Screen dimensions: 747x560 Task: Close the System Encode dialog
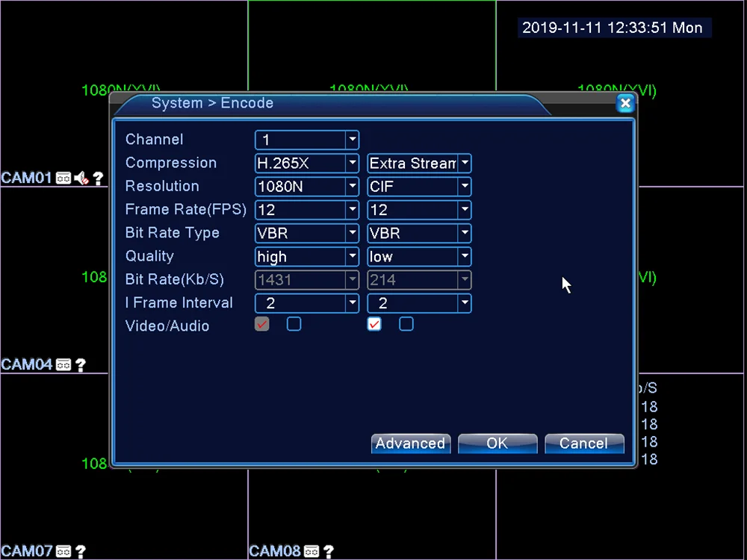(x=625, y=103)
